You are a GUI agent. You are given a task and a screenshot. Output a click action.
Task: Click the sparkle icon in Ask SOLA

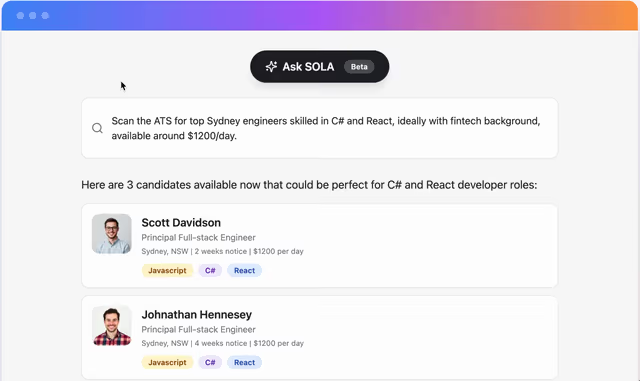coord(271,67)
